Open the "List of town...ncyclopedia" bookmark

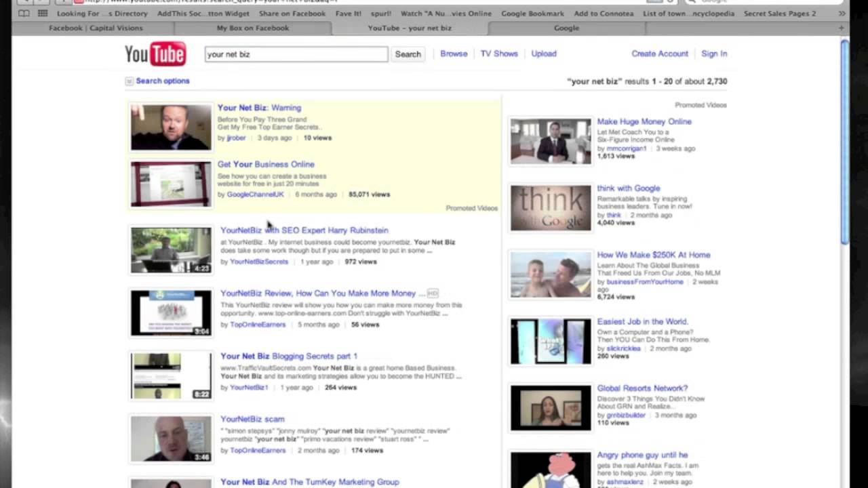click(688, 14)
